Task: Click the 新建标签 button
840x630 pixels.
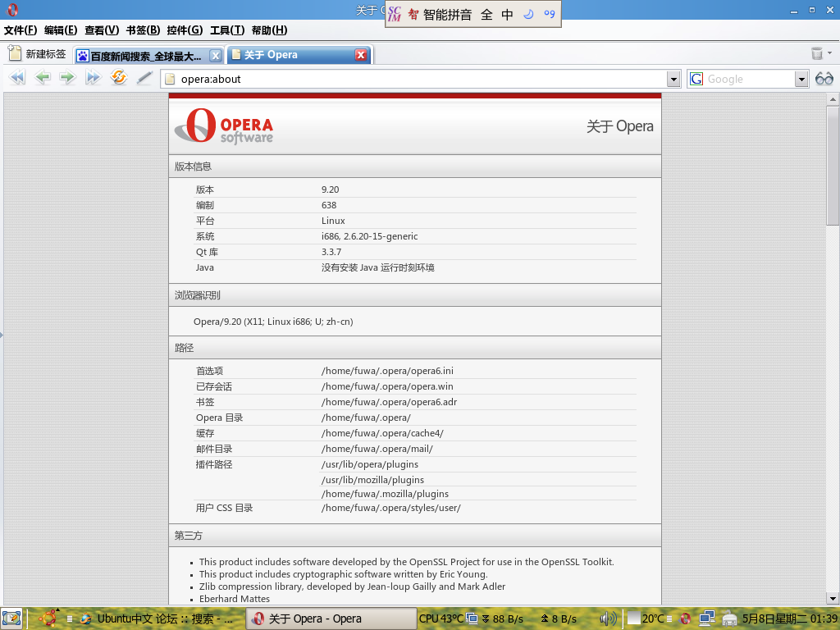Action: pos(37,54)
